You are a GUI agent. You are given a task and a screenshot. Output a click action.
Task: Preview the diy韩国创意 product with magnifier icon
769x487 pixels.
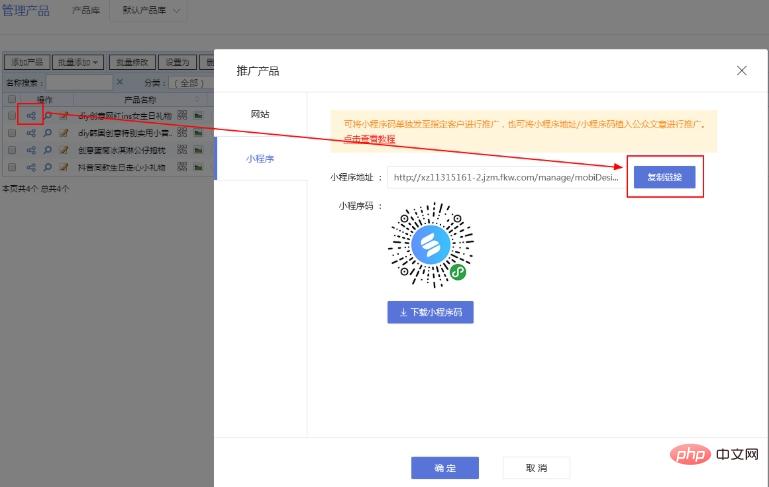pos(48,133)
